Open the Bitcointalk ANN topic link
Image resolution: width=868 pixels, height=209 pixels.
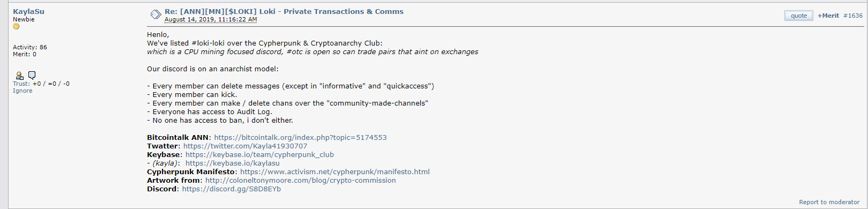300,138
